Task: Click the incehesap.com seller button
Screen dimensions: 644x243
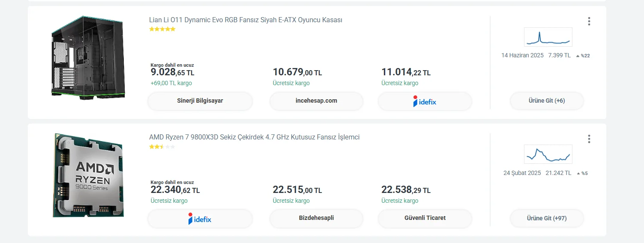Action: pyautogui.click(x=316, y=101)
